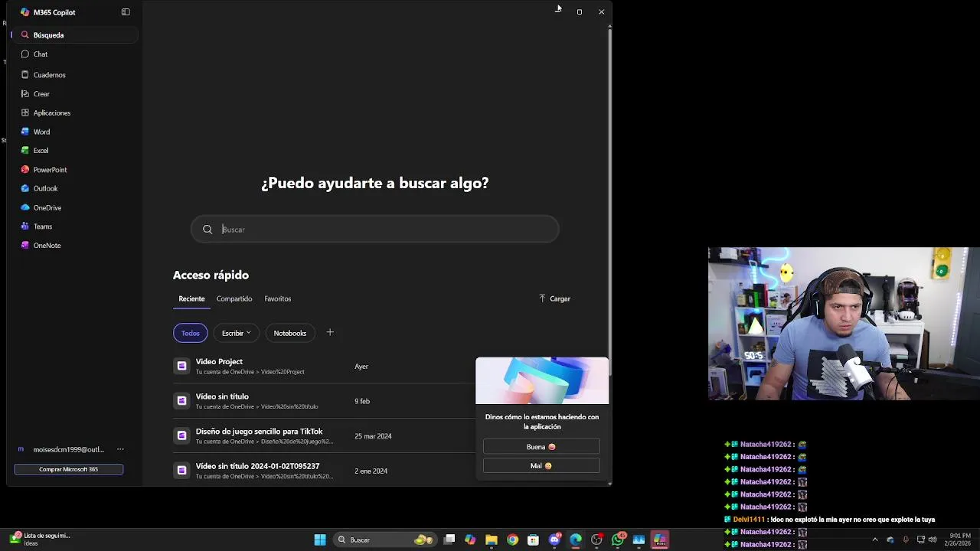980x551 pixels.
Task: Rate the app Mal in feedback popup
Action: pyautogui.click(x=541, y=466)
